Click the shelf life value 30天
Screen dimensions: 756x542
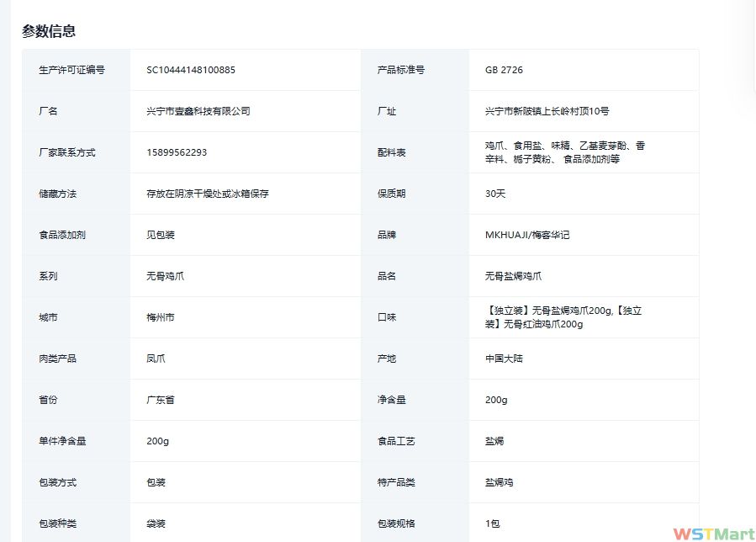(495, 194)
